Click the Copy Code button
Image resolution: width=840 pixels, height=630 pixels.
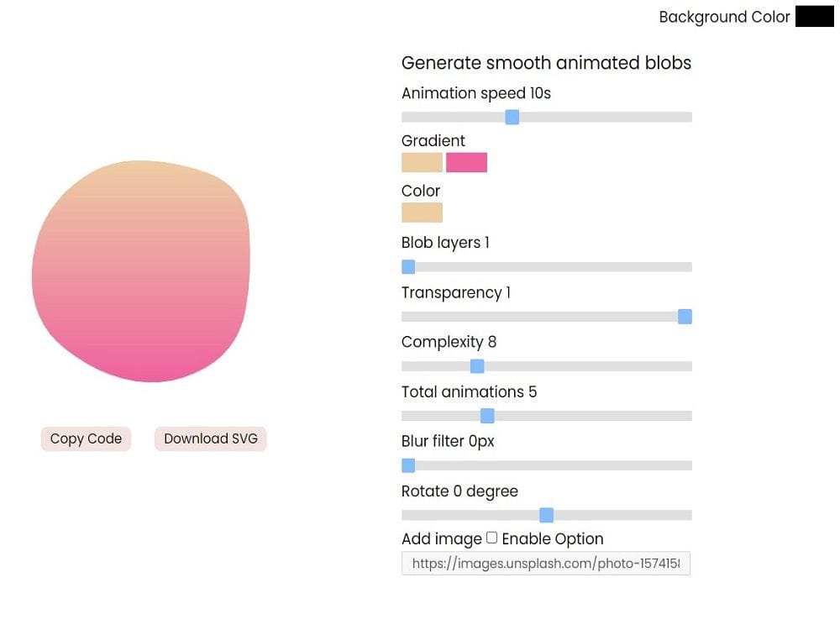coord(86,438)
